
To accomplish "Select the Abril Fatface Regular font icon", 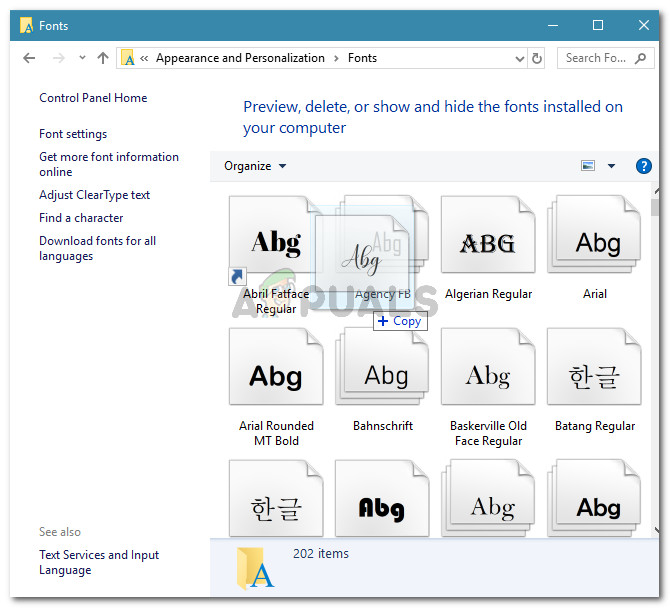I will click(x=276, y=235).
